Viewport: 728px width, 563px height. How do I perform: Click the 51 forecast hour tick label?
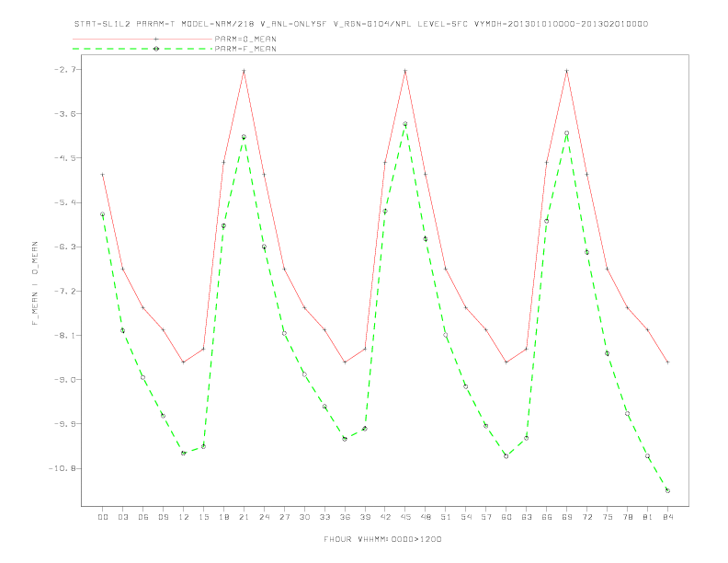[x=446, y=517]
